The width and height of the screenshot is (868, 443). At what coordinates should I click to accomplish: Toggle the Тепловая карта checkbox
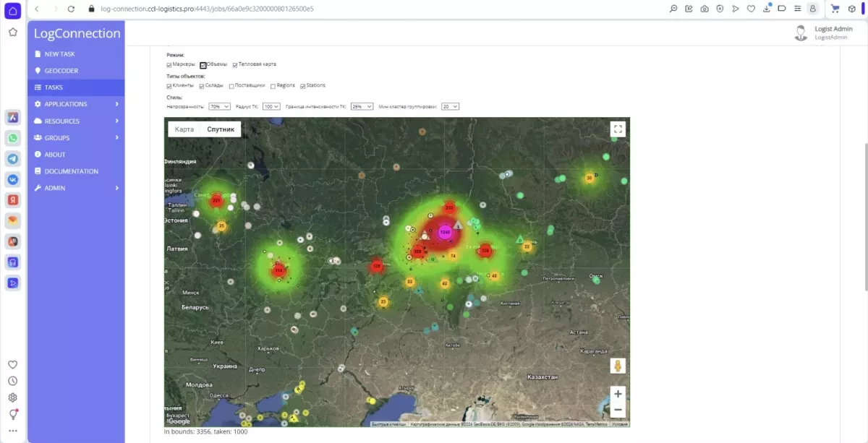click(x=235, y=65)
